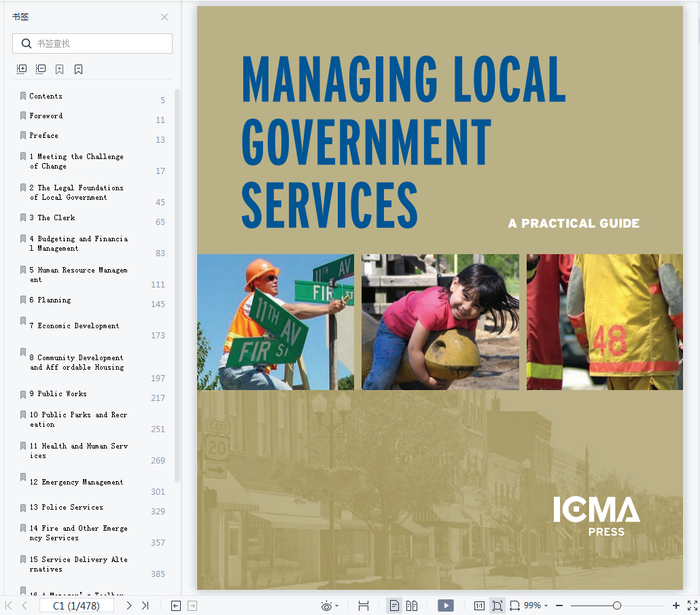Enter full screen mode

pos(693,605)
